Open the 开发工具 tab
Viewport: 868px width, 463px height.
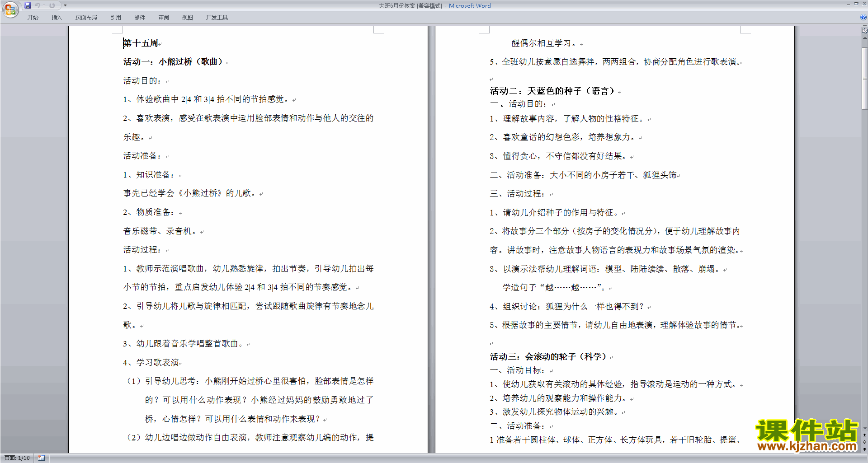pyautogui.click(x=217, y=18)
